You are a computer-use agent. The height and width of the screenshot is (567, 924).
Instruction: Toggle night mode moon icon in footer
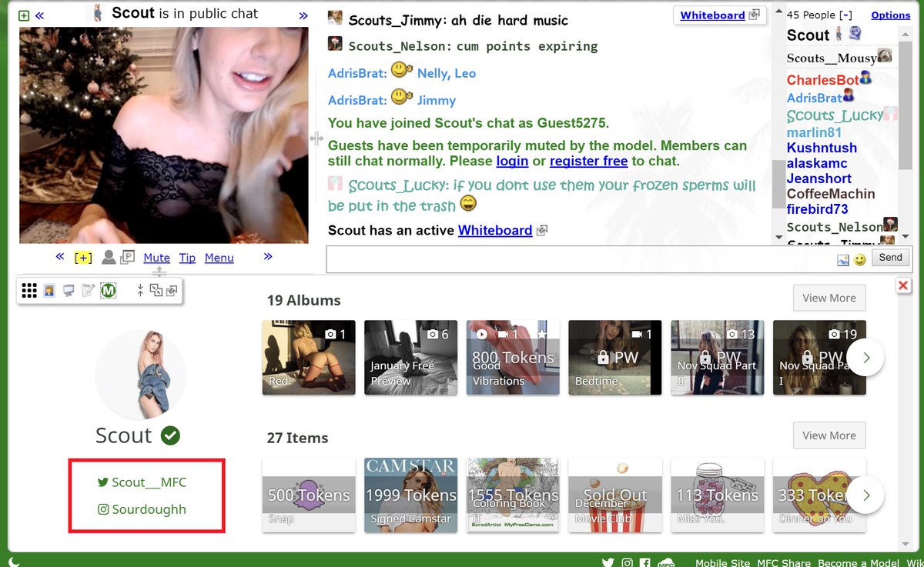click(14, 562)
